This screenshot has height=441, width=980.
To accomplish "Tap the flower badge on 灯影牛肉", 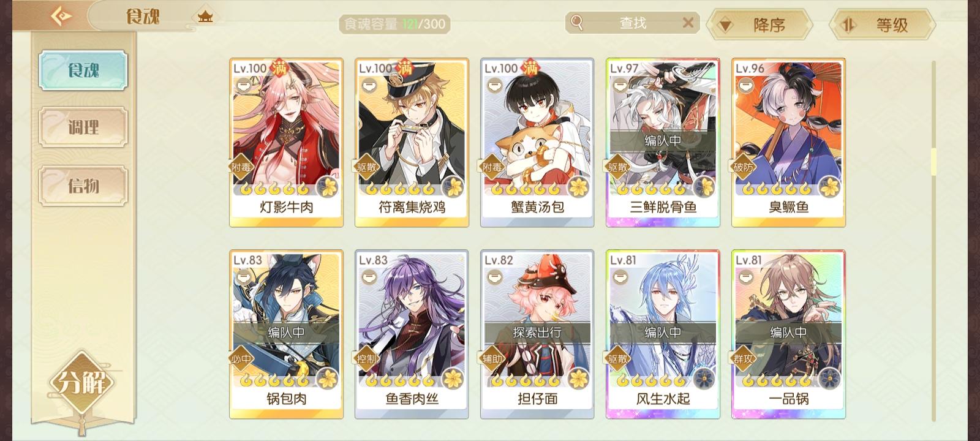I will [328, 187].
